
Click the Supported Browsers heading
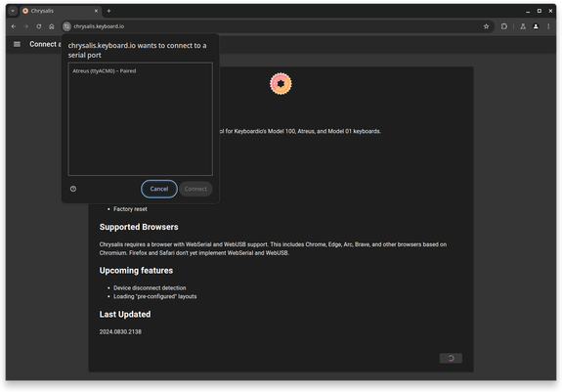tap(139, 227)
